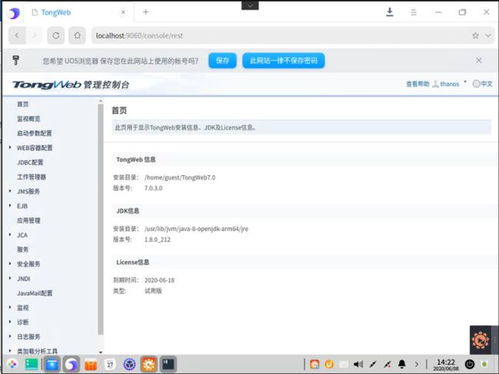The image size is (499, 374).
Task: Dismiss the save-password bar with X
Action: pyautogui.click(x=479, y=60)
